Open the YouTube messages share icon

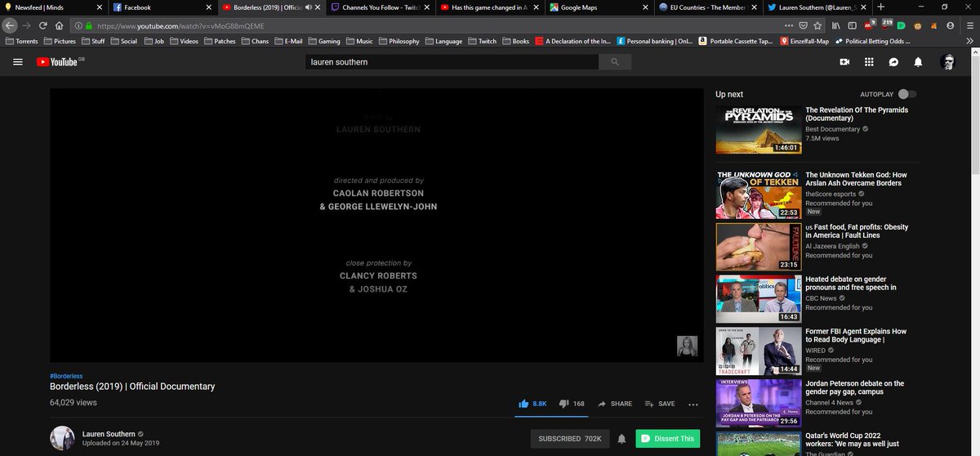point(893,62)
